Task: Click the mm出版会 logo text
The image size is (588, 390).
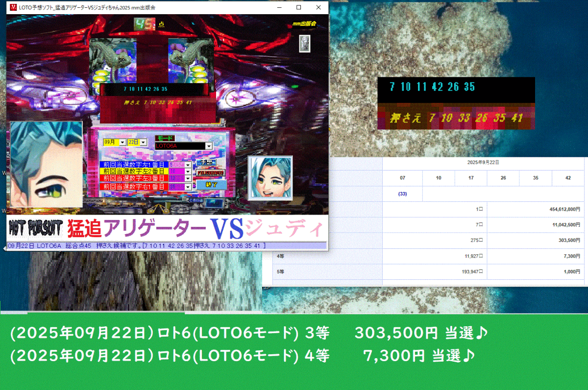Action: pyautogui.click(x=304, y=24)
